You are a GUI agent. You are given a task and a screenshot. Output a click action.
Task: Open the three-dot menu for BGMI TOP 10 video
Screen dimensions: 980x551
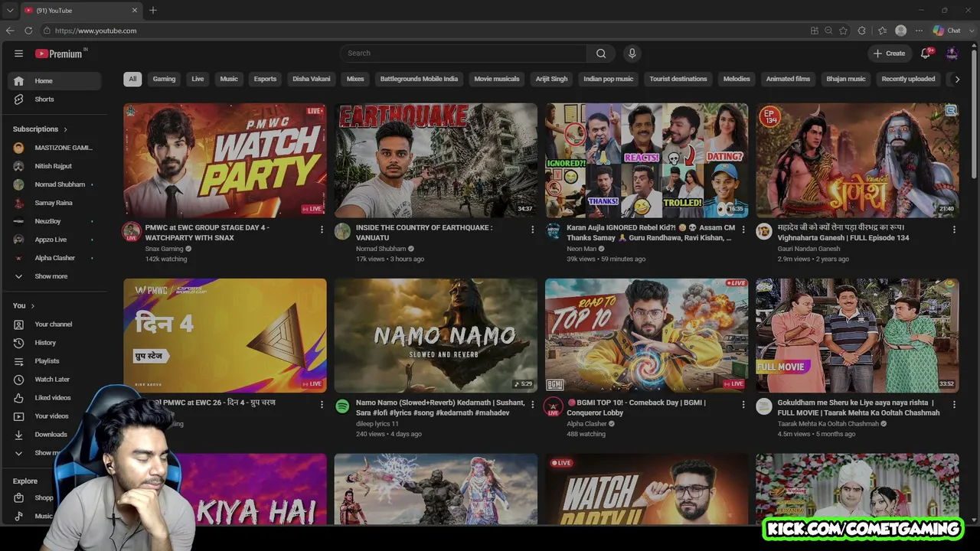point(743,405)
